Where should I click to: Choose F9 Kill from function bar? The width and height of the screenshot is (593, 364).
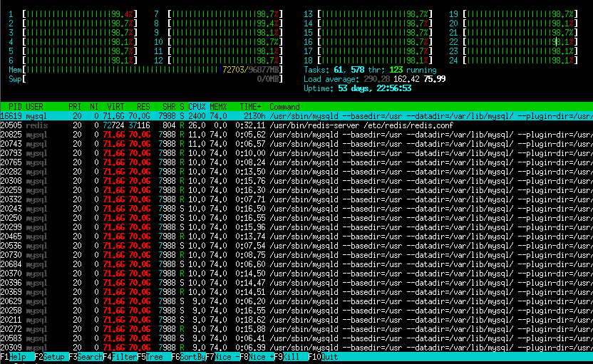pos(292,357)
